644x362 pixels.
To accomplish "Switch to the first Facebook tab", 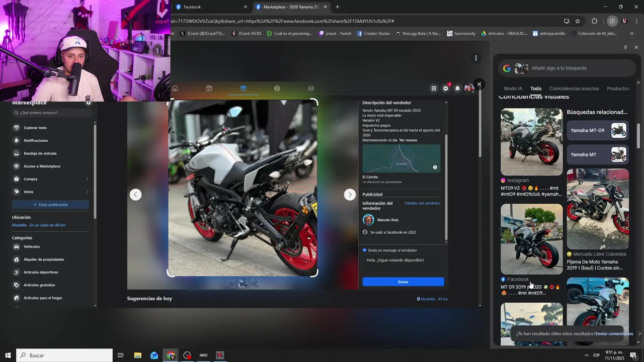I will tap(211, 7).
